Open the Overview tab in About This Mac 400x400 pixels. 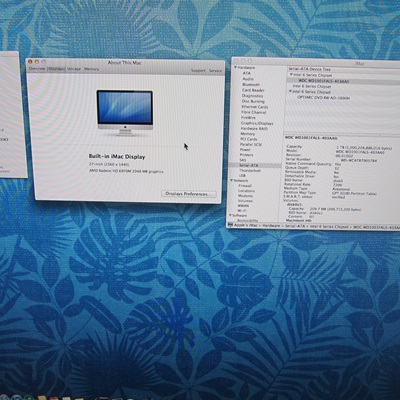[x=37, y=69]
